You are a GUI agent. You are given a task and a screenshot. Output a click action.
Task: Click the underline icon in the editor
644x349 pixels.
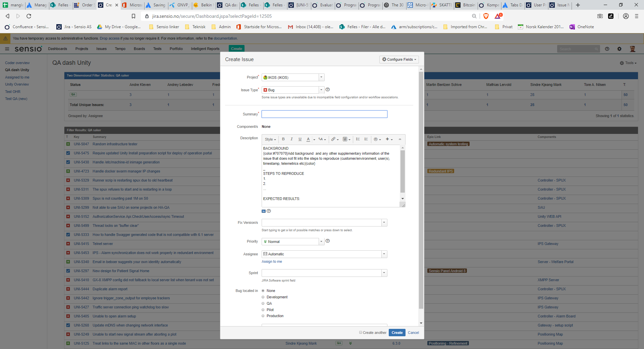(300, 139)
